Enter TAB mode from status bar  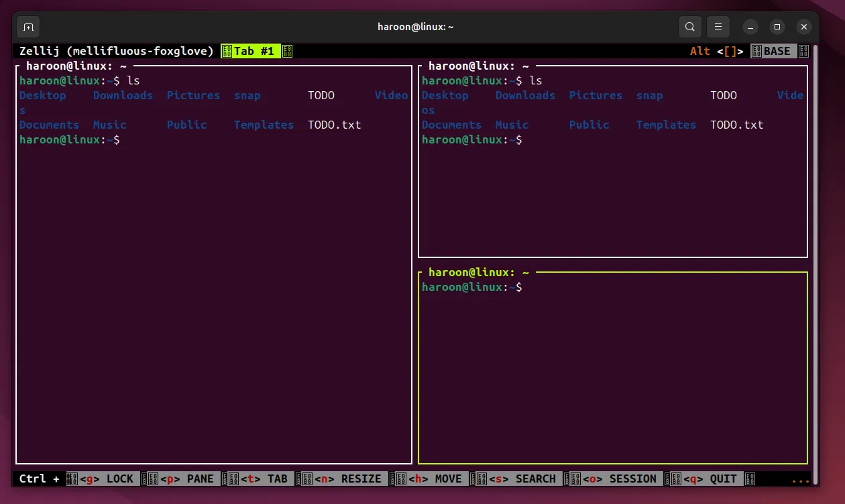click(x=264, y=479)
